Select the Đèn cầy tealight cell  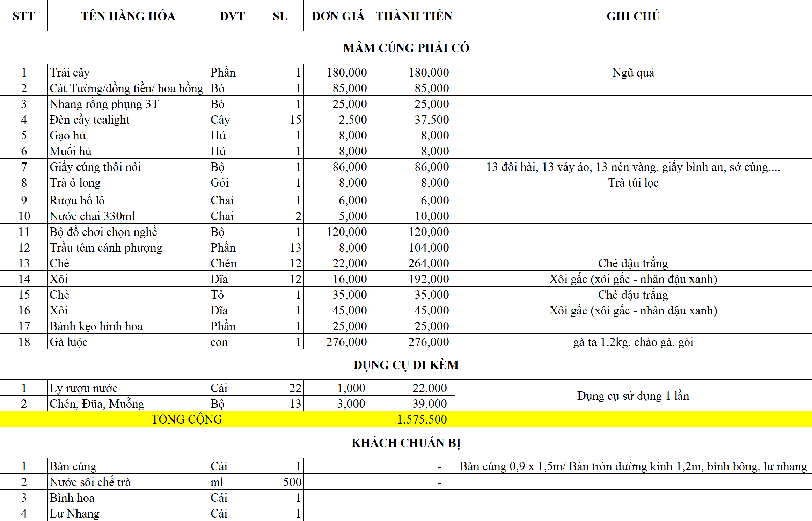pyautogui.click(x=128, y=120)
